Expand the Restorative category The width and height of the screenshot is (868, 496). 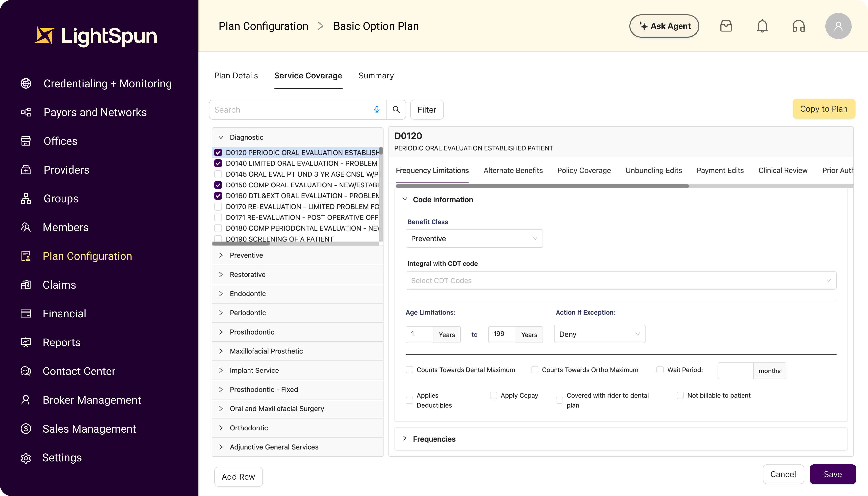coord(297,275)
